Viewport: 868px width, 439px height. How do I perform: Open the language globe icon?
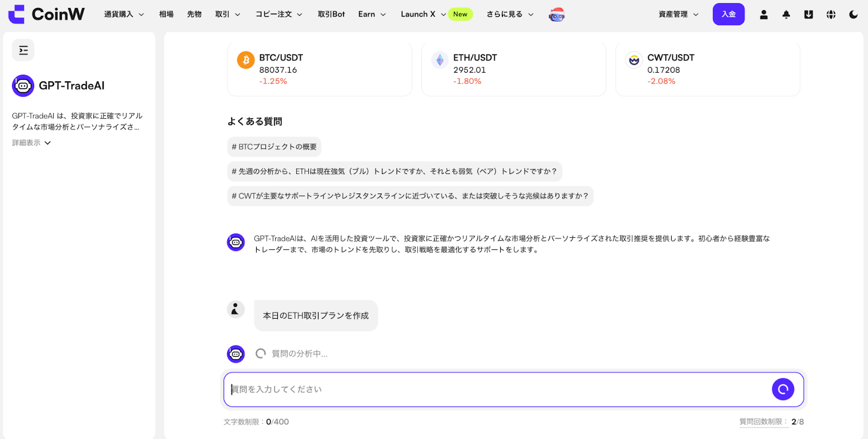pyautogui.click(x=831, y=15)
